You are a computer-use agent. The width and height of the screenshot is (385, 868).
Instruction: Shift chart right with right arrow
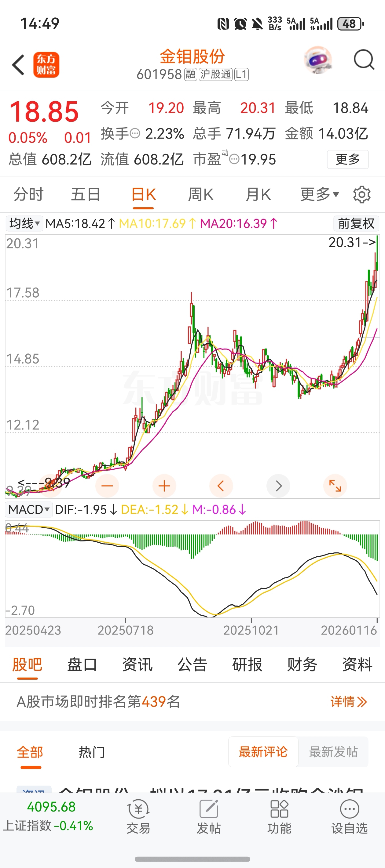coord(278,486)
